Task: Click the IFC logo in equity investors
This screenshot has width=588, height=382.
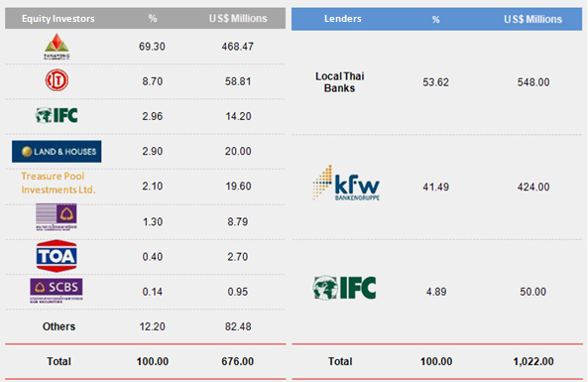Action: [x=57, y=115]
